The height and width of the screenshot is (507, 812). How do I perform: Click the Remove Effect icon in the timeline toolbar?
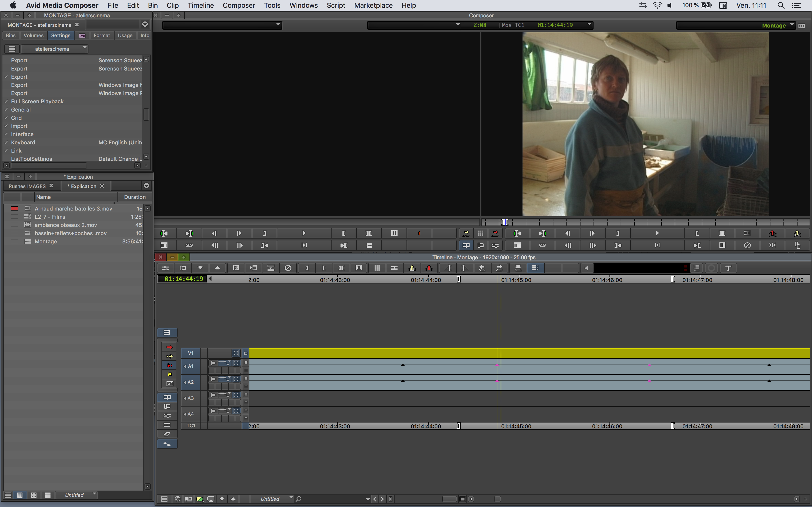tap(288, 268)
